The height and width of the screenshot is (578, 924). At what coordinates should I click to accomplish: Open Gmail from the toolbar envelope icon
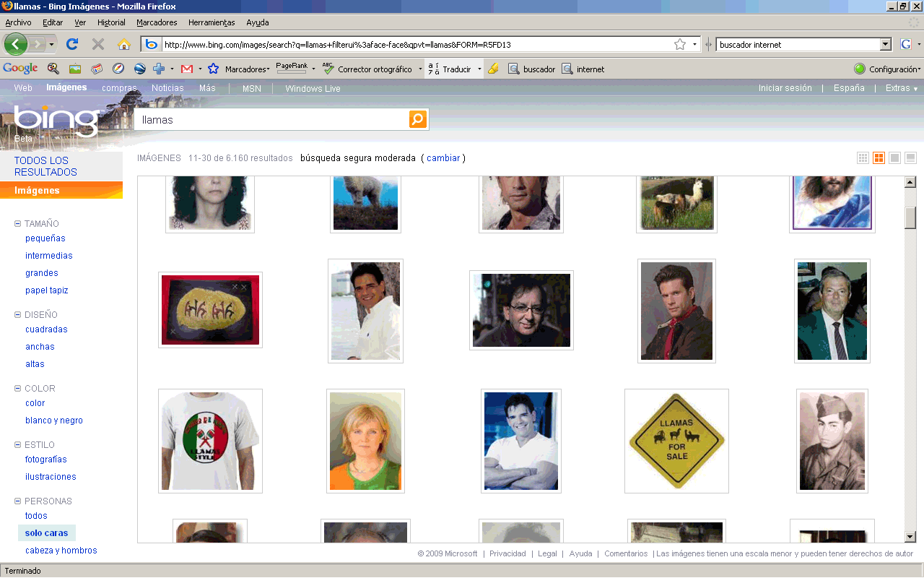[x=186, y=69]
